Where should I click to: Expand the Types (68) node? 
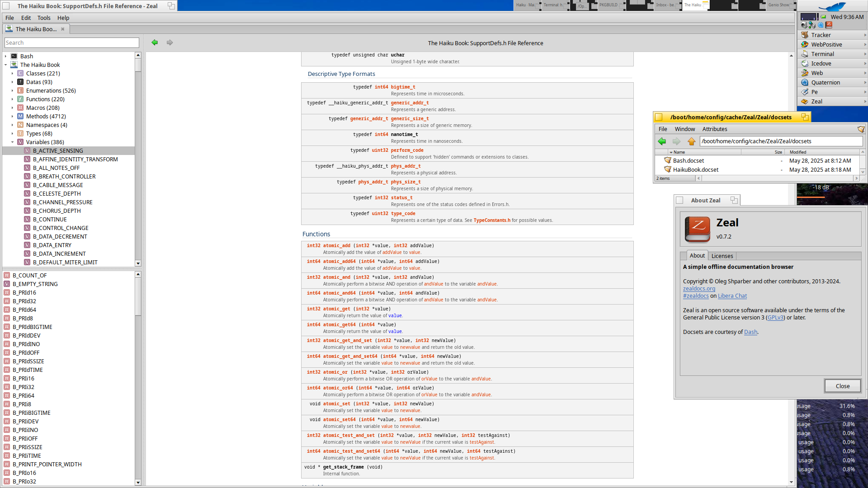click(x=12, y=134)
